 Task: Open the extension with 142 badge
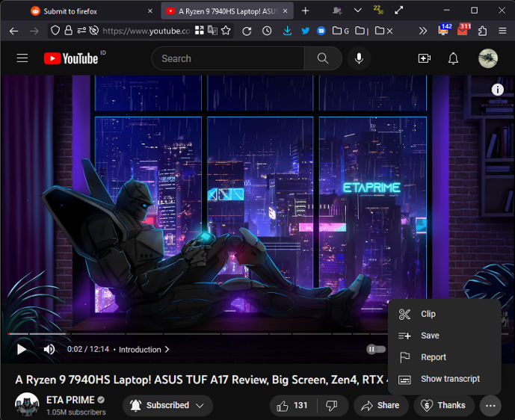point(445,30)
